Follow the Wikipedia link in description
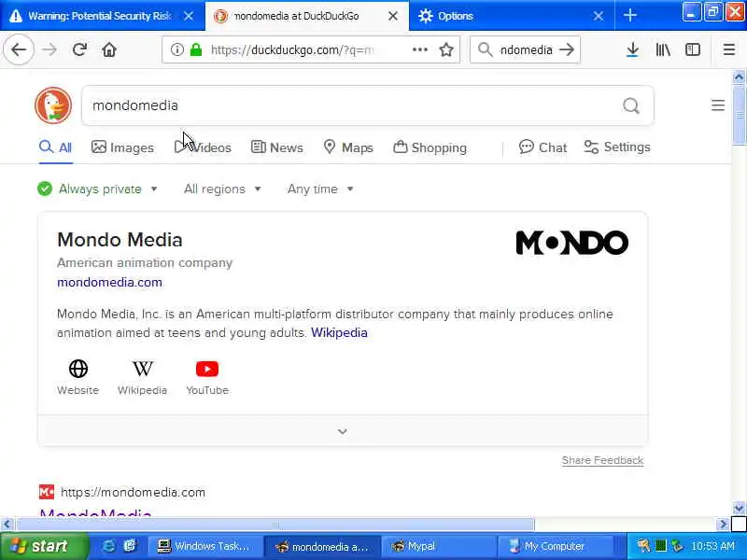Screen dimensions: 747x560 [x=339, y=332]
